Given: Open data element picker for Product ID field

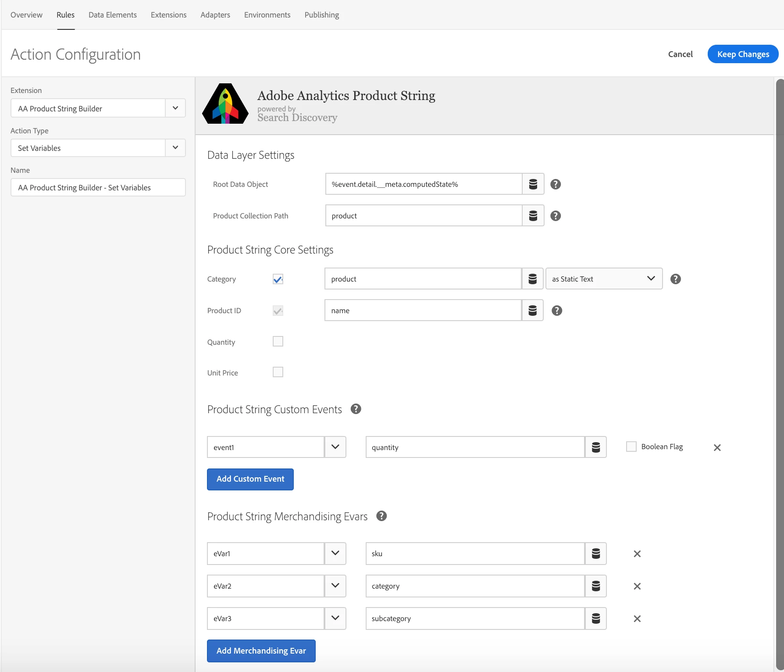Looking at the screenshot, I should coord(533,311).
